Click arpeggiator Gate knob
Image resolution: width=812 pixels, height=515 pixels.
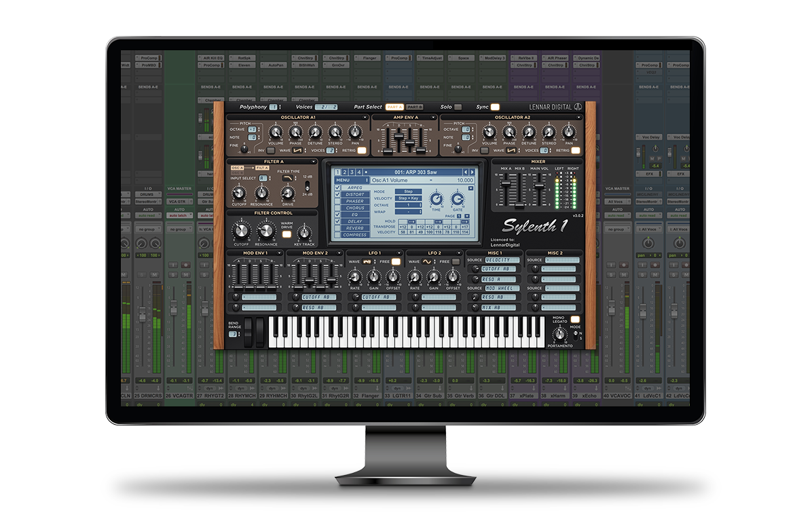point(458,199)
